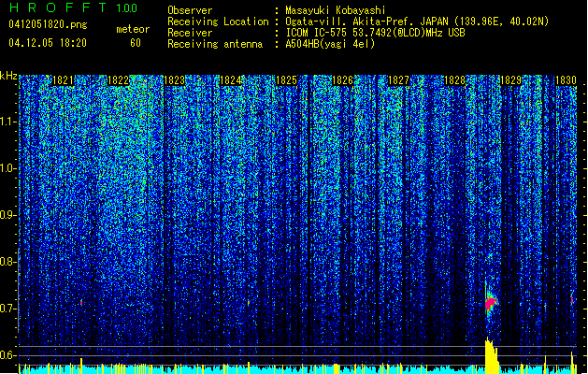This screenshot has width=588, height=374.
Task: Click the kHz axis unit label
Action: click(x=8, y=76)
